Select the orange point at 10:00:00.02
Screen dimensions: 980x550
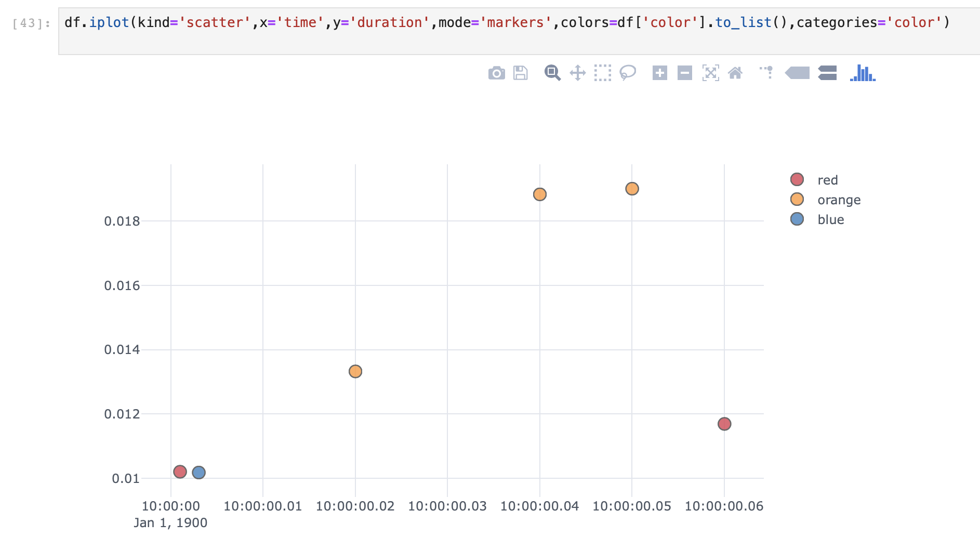pos(355,371)
